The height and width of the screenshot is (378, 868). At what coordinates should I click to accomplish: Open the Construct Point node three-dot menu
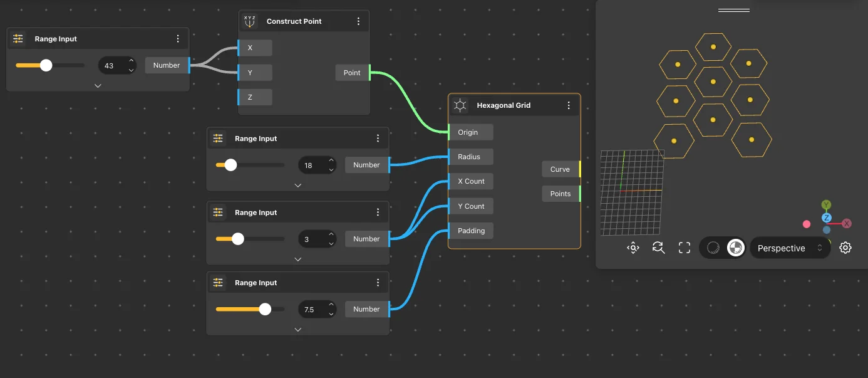358,21
